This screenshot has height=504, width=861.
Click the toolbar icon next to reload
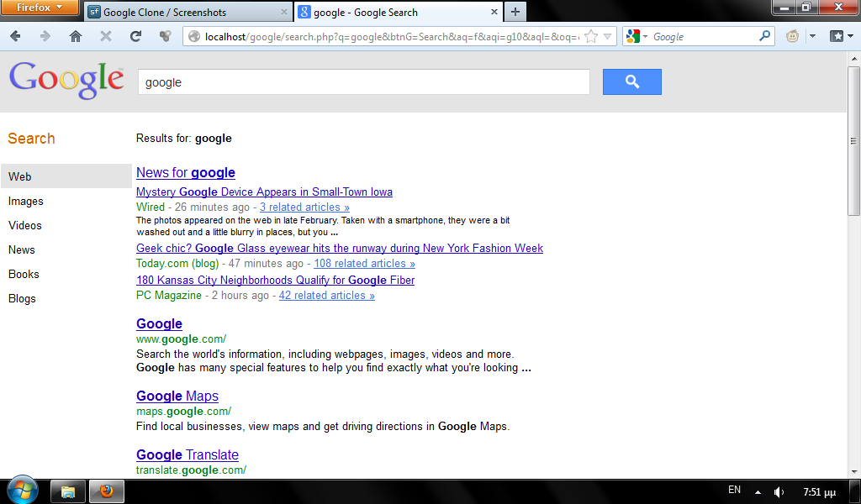click(x=165, y=37)
